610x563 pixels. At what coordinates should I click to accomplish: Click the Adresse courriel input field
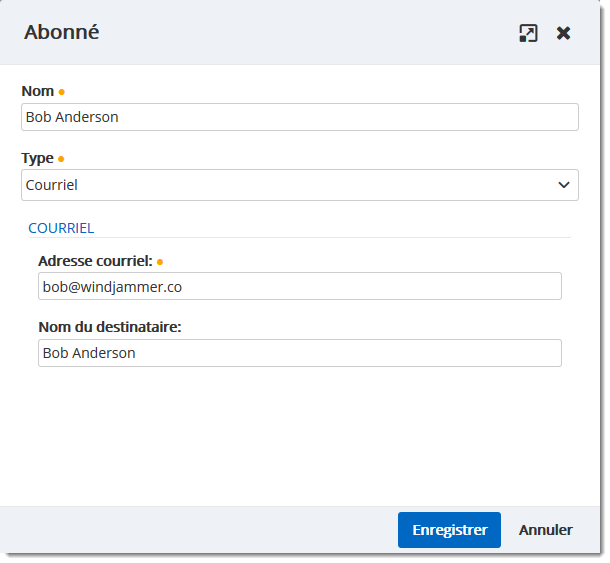point(299,286)
